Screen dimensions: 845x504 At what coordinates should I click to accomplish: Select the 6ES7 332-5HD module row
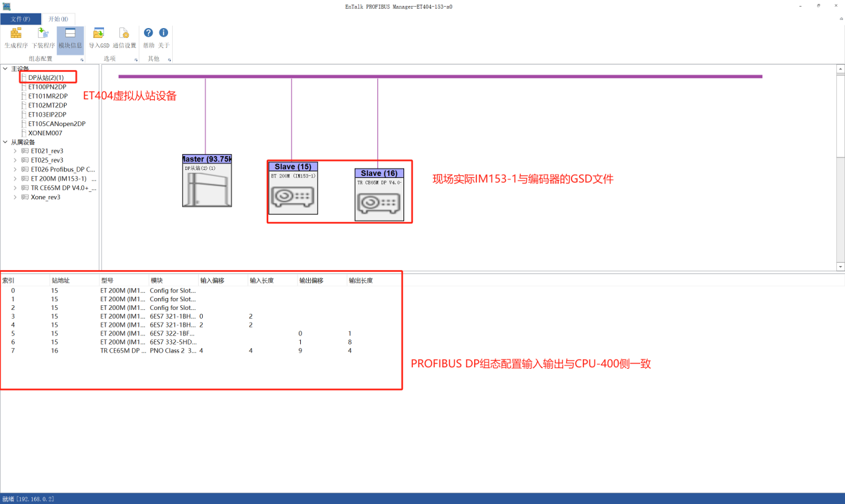tap(199, 342)
